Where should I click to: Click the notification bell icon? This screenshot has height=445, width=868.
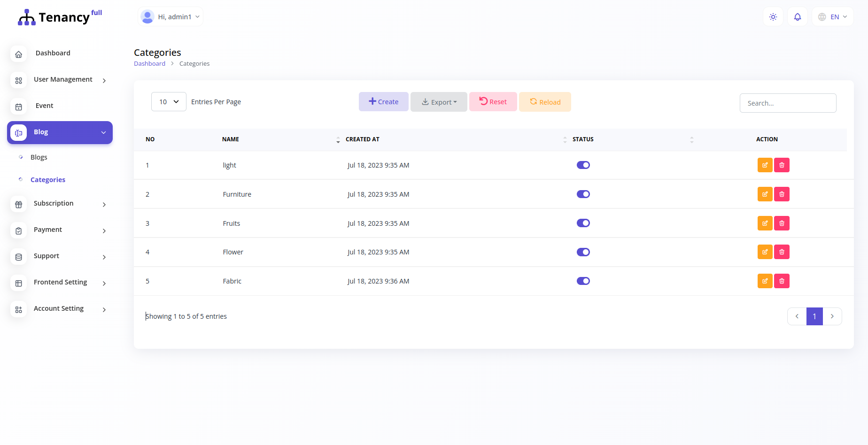pos(797,16)
